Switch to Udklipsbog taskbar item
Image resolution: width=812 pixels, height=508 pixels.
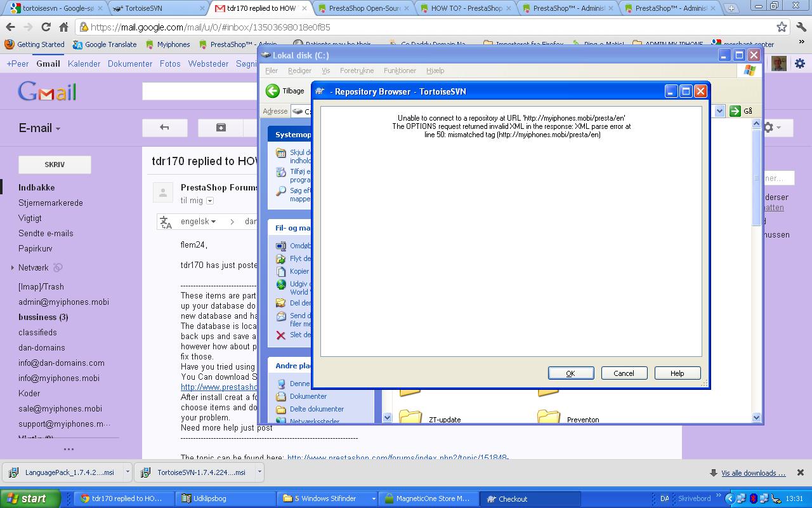226,498
